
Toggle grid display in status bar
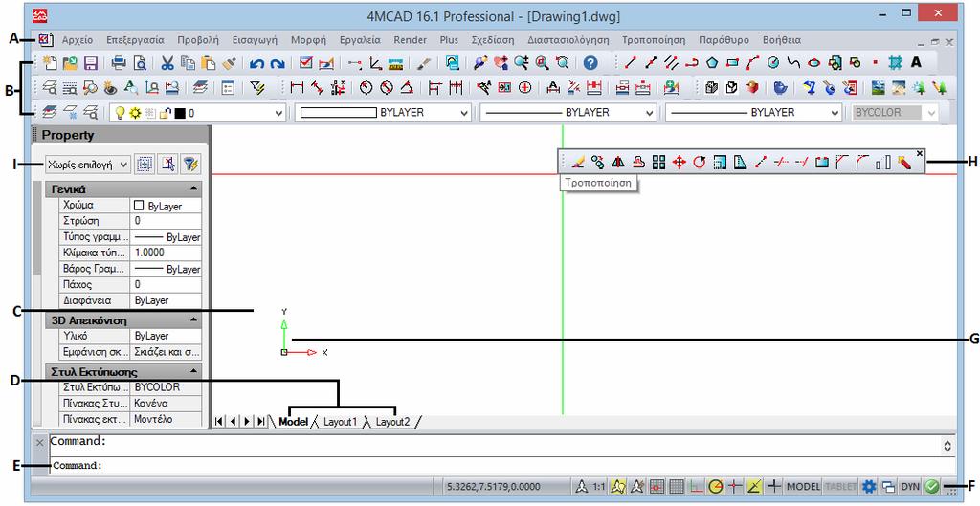click(x=677, y=486)
